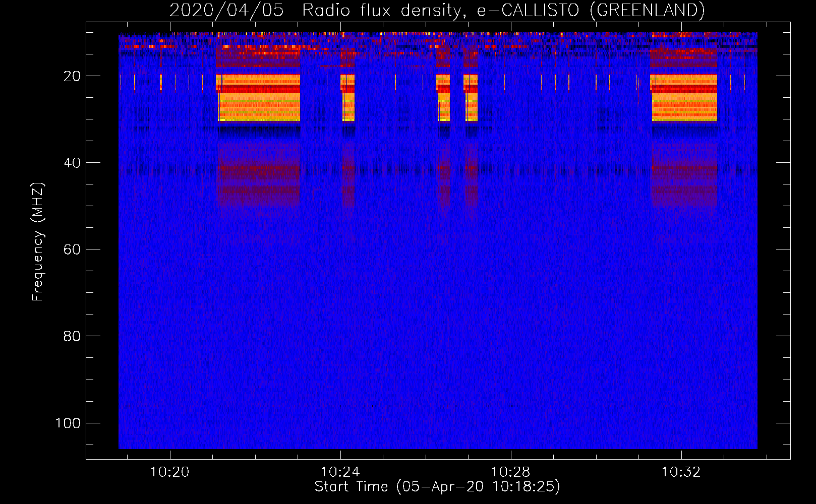The width and height of the screenshot is (816, 504).
Task: Click the plot title mentioning e-CALLISTO (GREENLAND)
Action: 437,10
